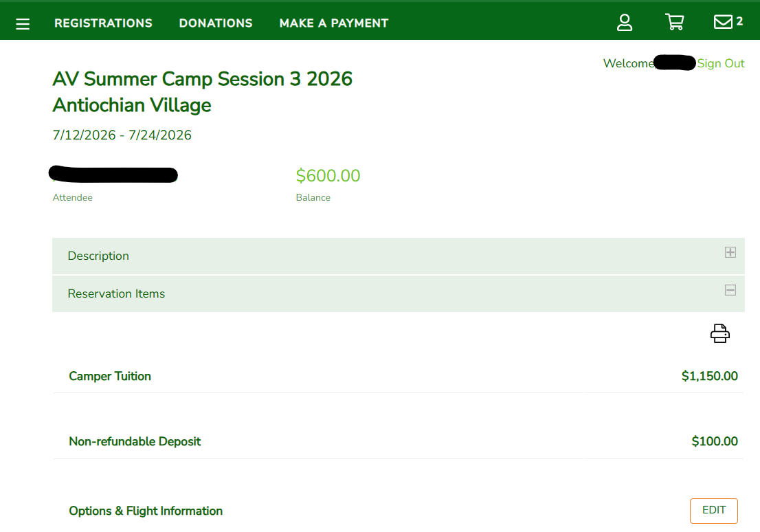Open the messages envelope icon
The height and width of the screenshot is (532, 760).
coord(723,23)
